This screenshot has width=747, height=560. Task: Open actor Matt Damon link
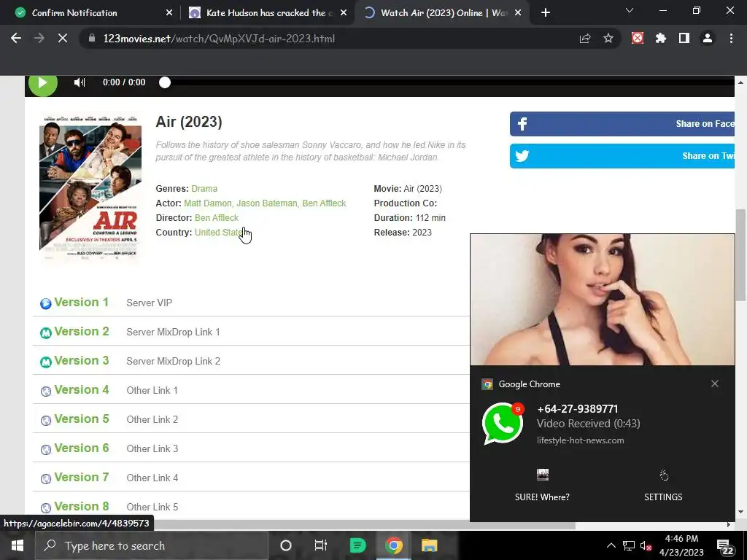click(208, 203)
